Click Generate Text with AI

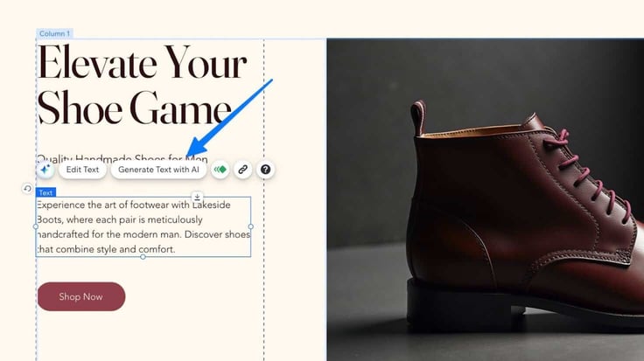[158, 170]
